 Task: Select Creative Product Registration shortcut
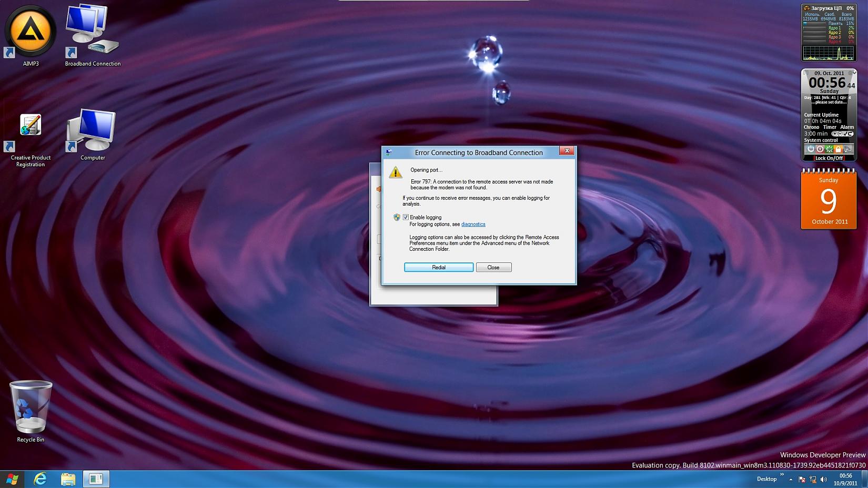31,129
